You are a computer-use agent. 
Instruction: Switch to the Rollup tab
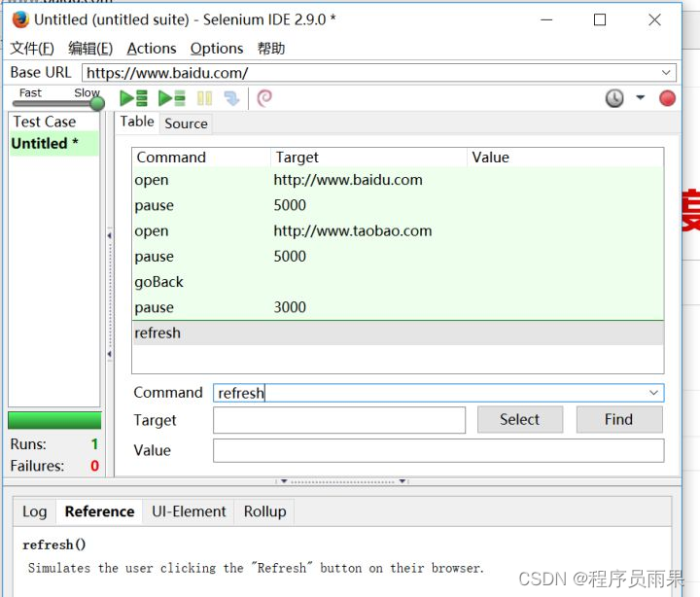(x=264, y=511)
